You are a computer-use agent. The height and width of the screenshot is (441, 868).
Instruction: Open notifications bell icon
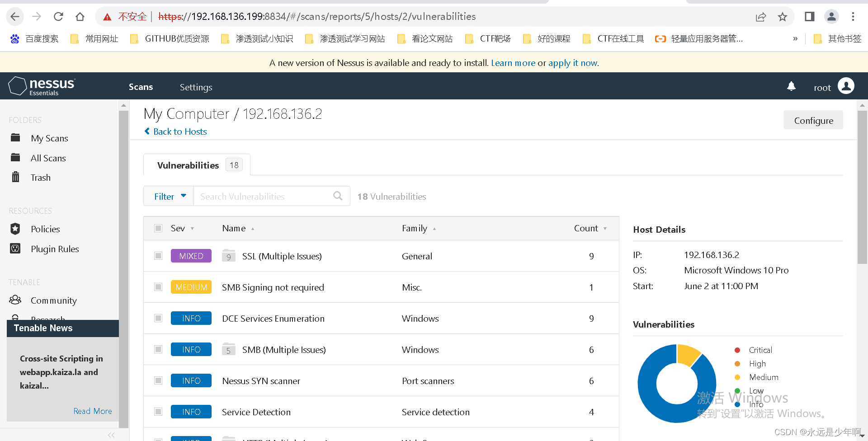[791, 86]
